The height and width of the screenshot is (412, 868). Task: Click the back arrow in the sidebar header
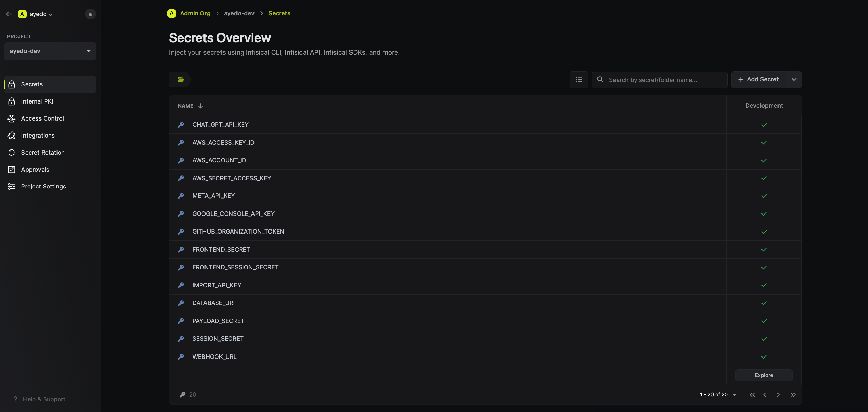click(x=9, y=14)
